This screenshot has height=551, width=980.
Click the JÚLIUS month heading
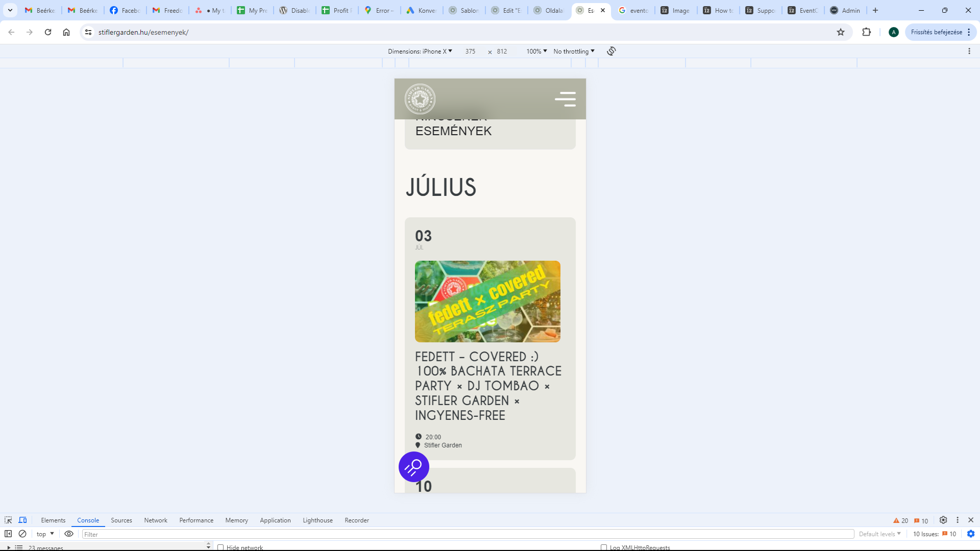tap(441, 187)
